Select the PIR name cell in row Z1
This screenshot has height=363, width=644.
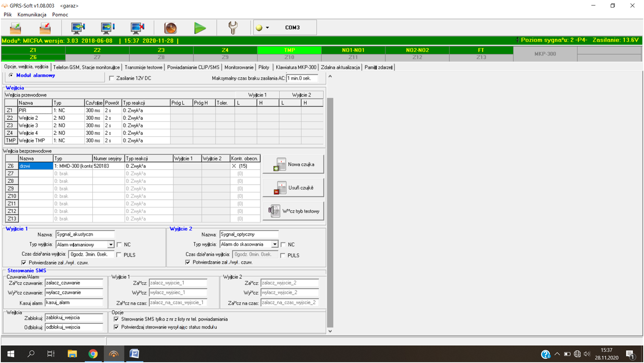tap(35, 110)
